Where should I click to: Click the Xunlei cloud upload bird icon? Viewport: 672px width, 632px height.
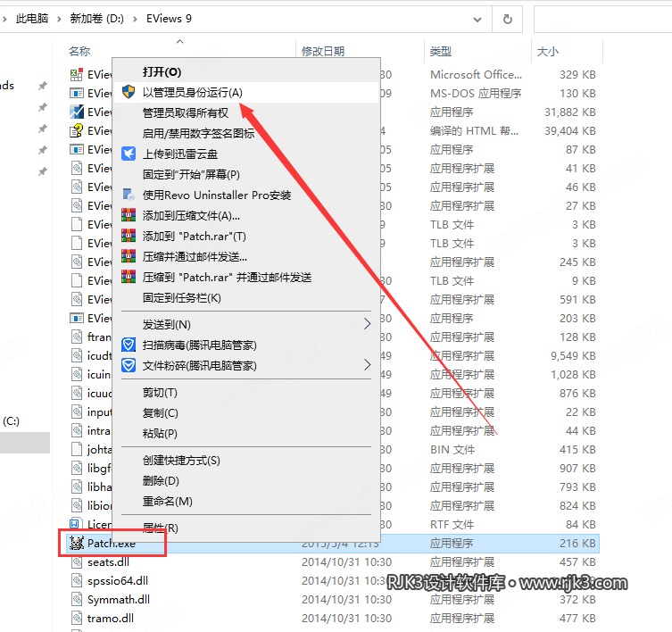tap(129, 154)
